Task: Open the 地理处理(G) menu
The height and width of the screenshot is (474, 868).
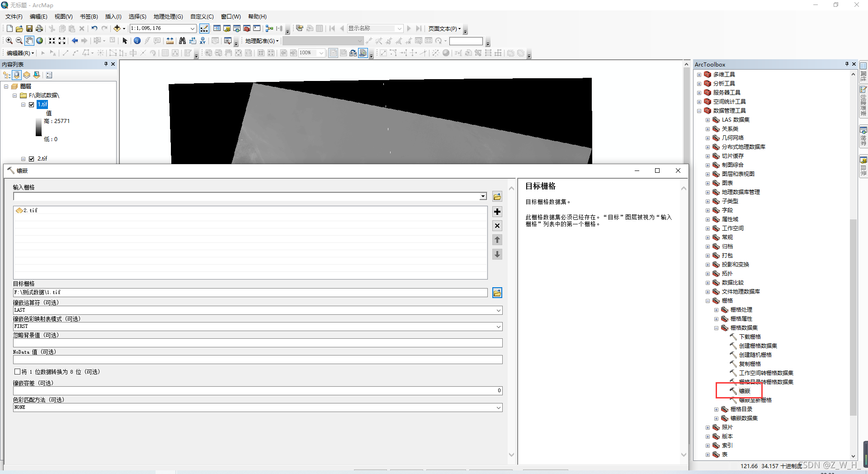Action: coord(168,17)
